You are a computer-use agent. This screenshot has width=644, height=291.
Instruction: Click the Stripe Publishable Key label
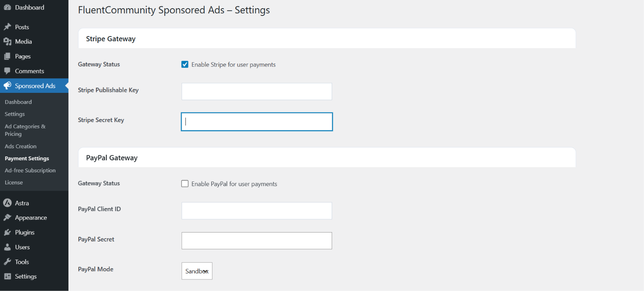108,90
